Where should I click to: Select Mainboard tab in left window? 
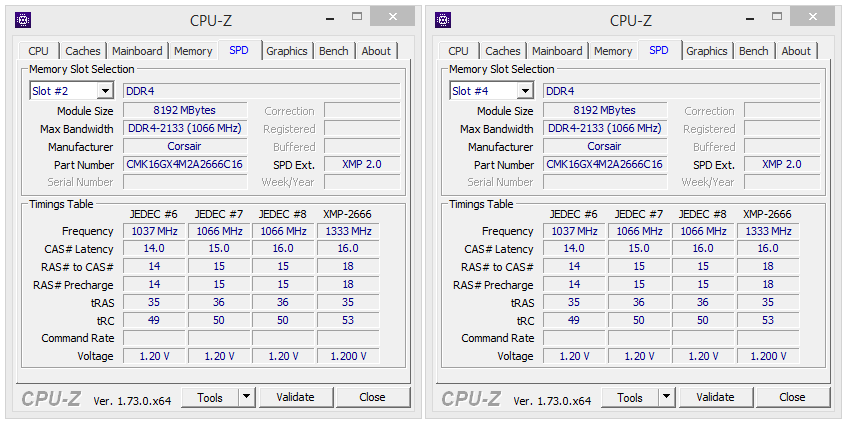click(x=137, y=51)
